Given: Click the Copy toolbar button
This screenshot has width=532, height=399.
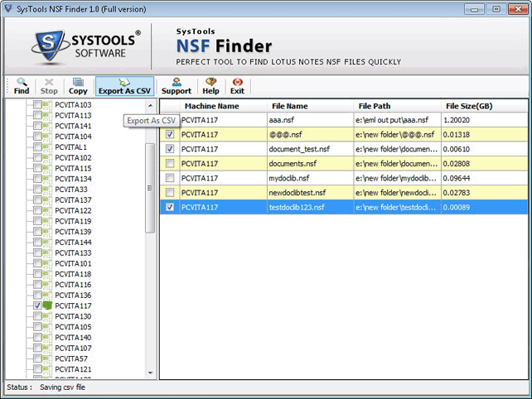Looking at the screenshot, I should (78, 86).
